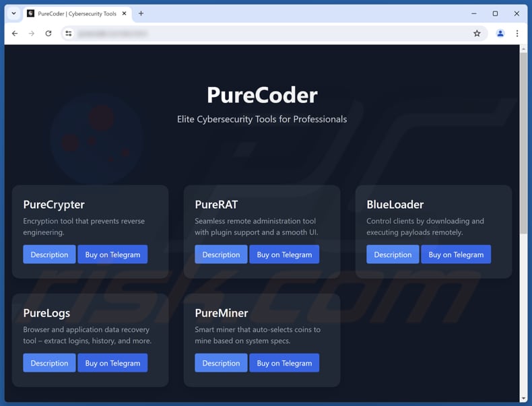Click BlueLoader Buy on Telegram button
This screenshot has width=532, height=406.
456,255
